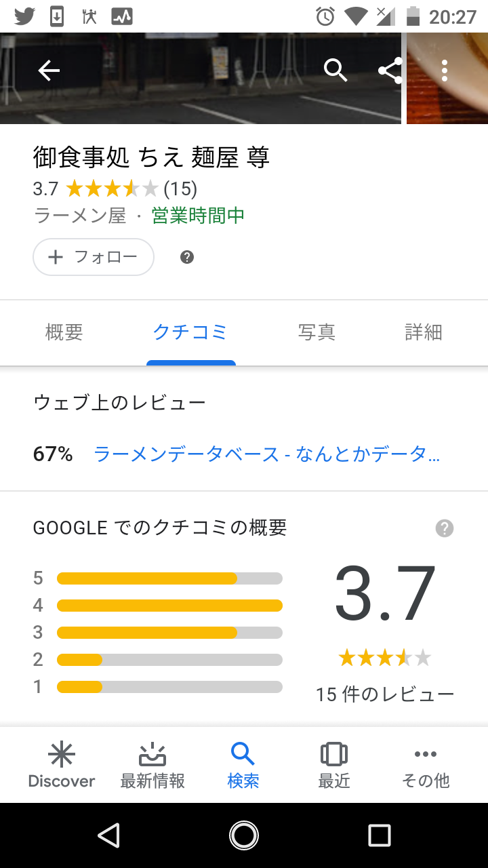488x868 pixels.
Task: Open the 詳細 tab
Action: coord(424,332)
